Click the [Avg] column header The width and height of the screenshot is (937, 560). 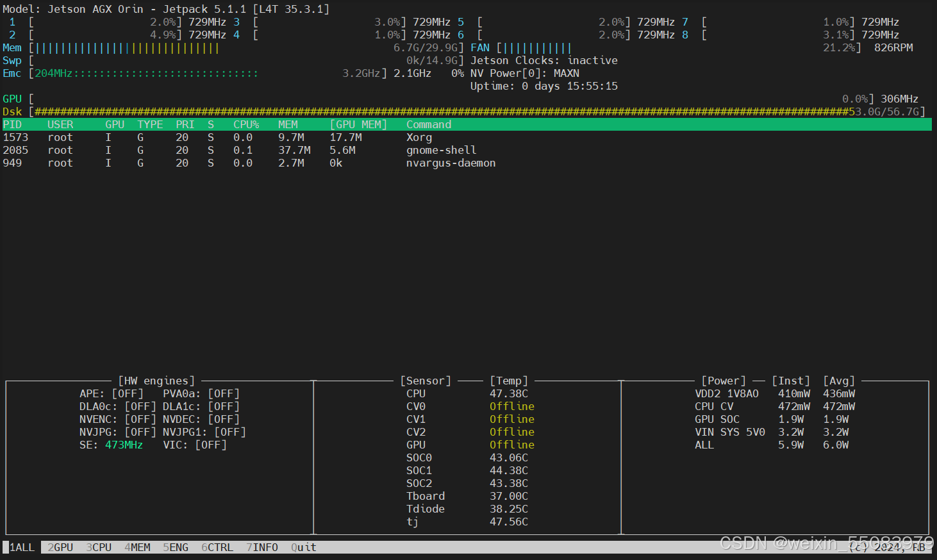coord(839,381)
